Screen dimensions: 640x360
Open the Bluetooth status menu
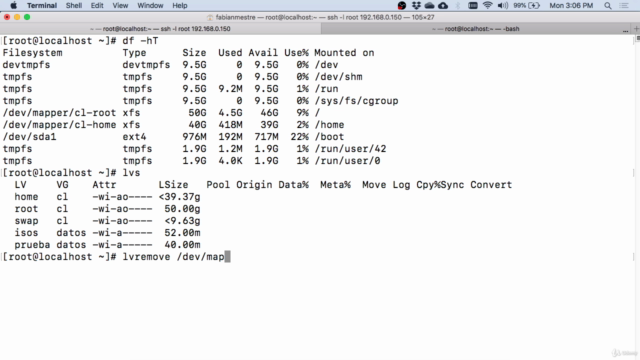pos(458,5)
